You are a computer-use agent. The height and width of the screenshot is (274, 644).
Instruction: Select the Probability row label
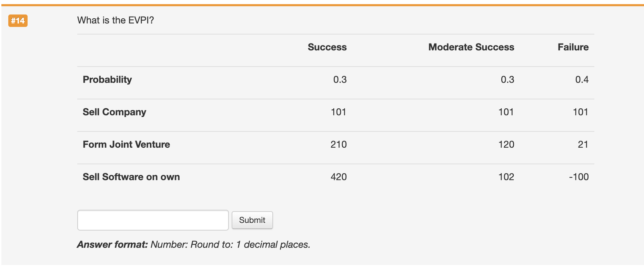pyautogui.click(x=107, y=79)
